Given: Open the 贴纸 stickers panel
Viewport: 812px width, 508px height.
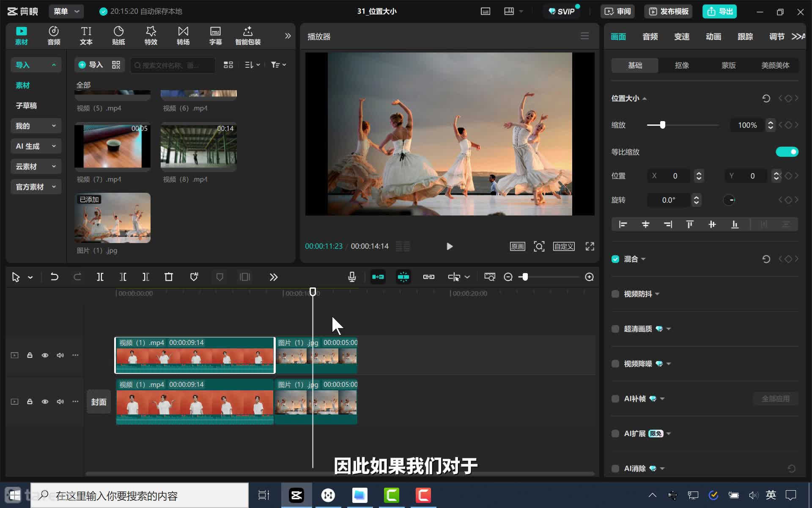Looking at the screenshot, I should pos(118,36).
